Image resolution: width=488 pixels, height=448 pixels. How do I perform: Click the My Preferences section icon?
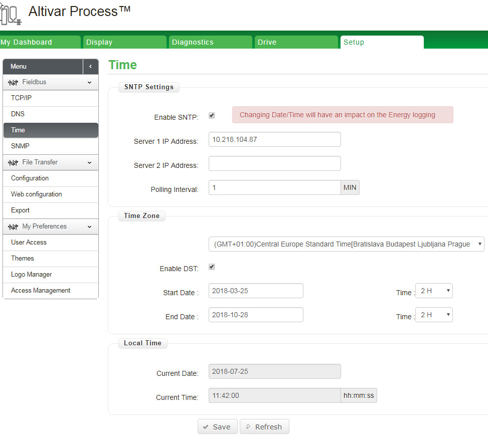pos(13,227)
